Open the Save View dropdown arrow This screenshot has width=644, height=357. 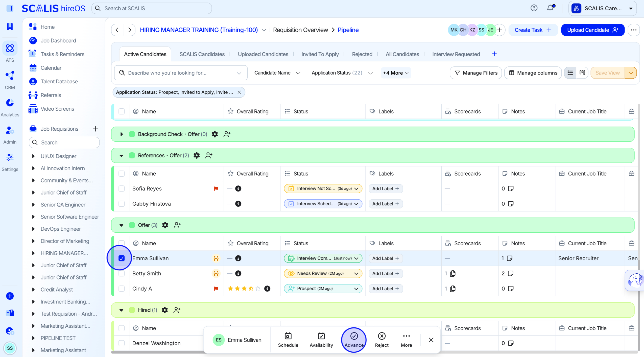point(631,73)
